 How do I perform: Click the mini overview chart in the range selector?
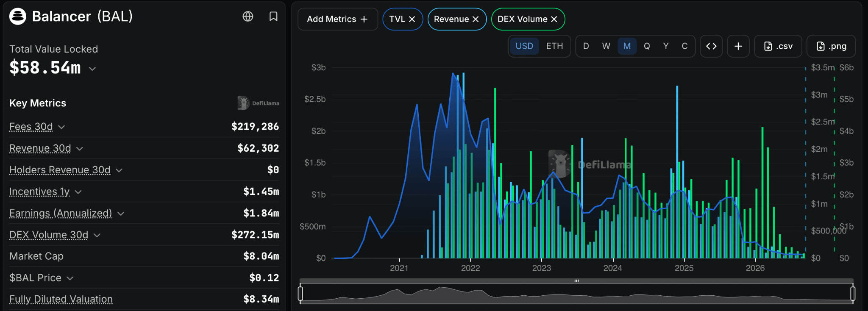[x=576, y=294]
